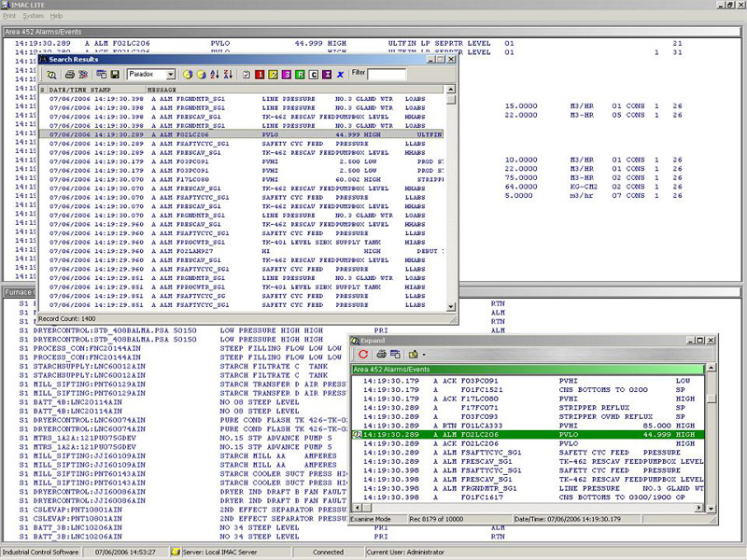Open the Paradox format dropdown

170,74
